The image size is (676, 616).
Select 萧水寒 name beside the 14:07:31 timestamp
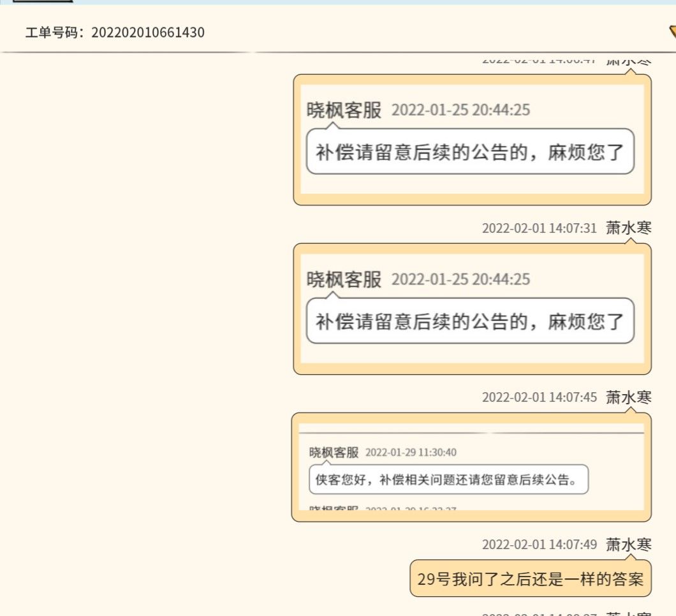(x=629, y=228)
